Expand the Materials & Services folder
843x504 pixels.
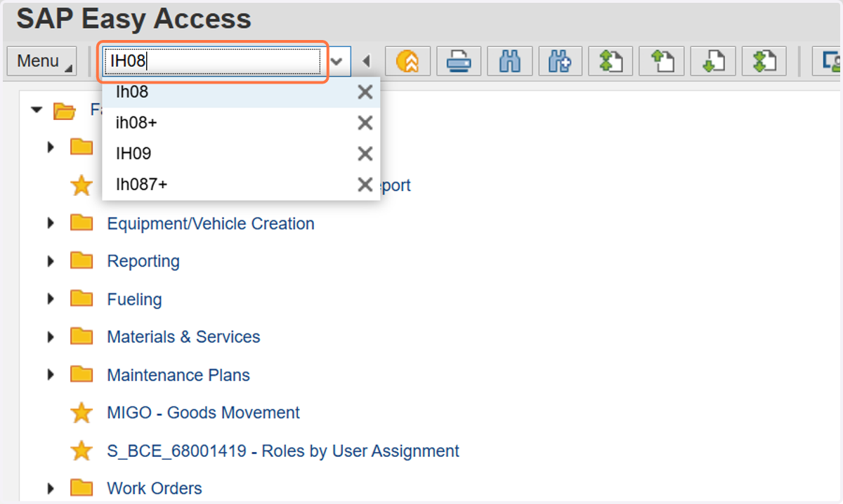[x=51, y=337]
